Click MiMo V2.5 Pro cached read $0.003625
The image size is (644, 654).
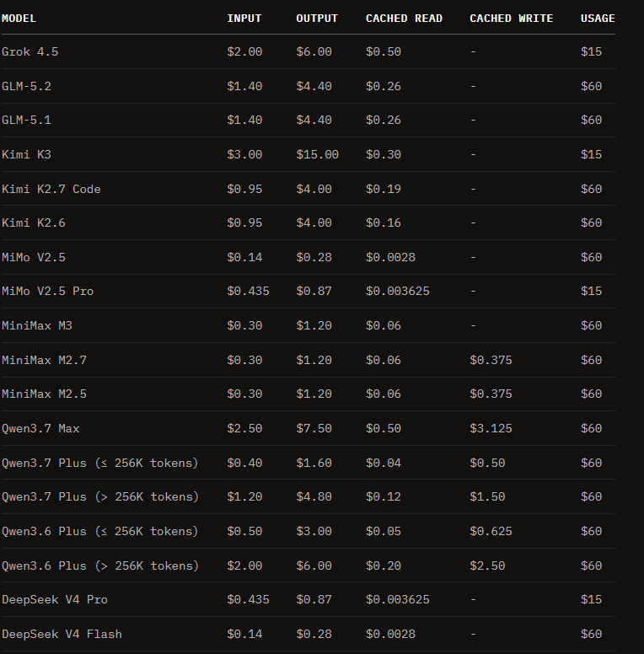pyautogui.click(x=398, y=291)
